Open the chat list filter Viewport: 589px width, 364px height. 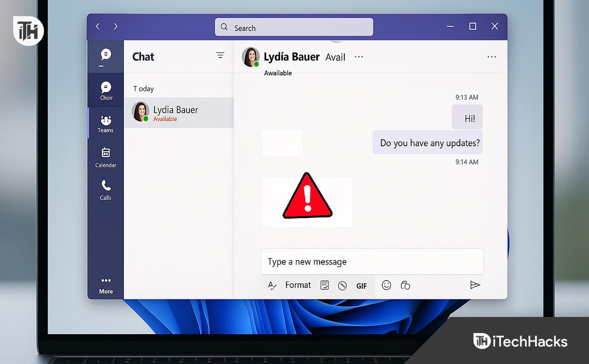tap(220, 55)
